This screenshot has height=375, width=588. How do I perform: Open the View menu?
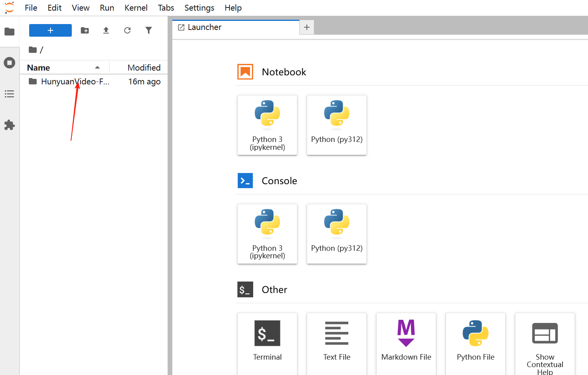(x=80, y=8)
